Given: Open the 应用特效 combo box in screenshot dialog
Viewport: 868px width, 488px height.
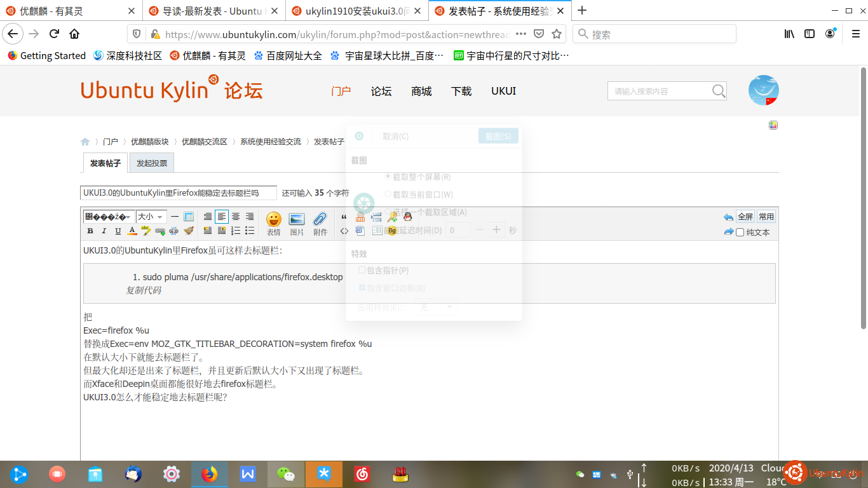Looking at the screenshot, I should click(435, 307).
